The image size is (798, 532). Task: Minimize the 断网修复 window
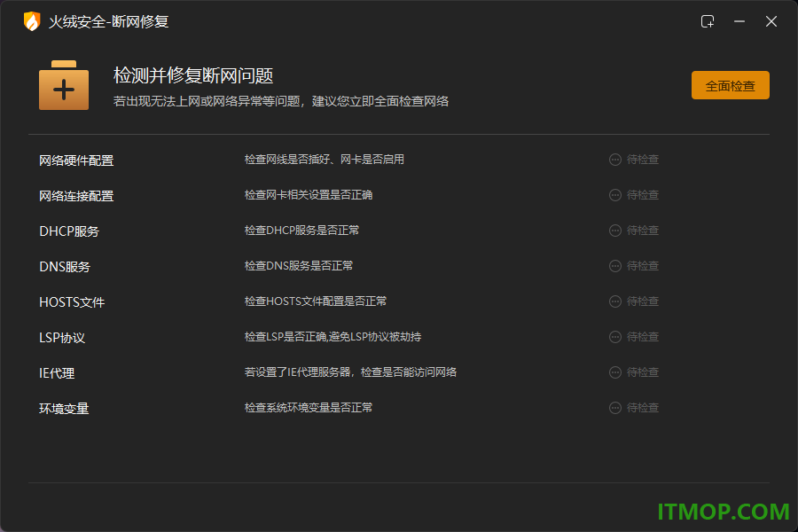point(739,21)
